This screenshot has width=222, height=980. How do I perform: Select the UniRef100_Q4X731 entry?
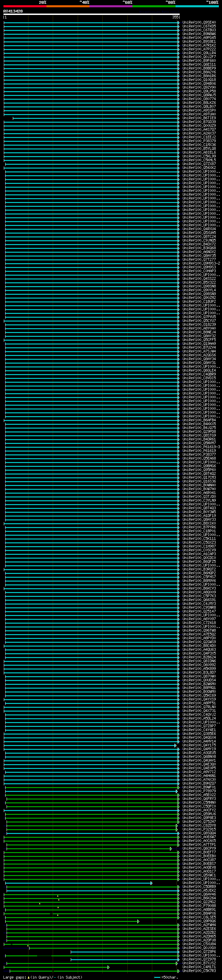199,711
